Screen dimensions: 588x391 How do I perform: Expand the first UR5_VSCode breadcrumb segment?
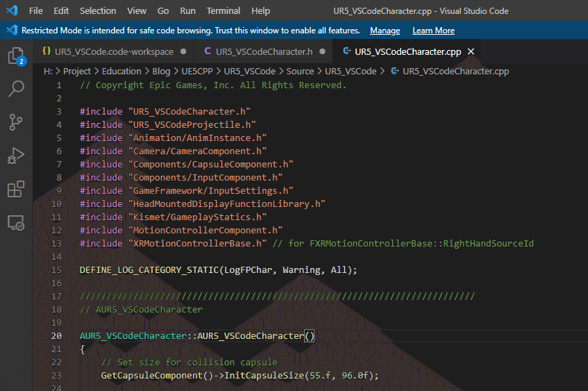(250, 72)
